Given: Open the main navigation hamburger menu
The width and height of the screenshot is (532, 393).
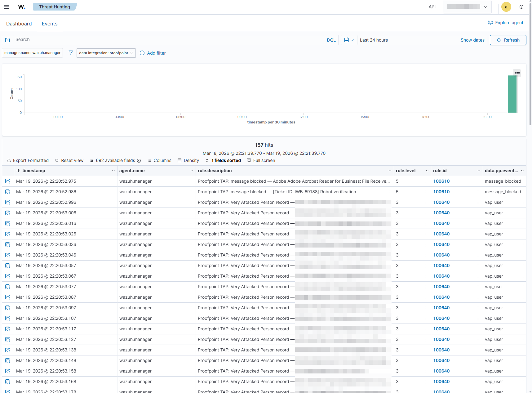Looking at the screenshot, I should point(7,7).
